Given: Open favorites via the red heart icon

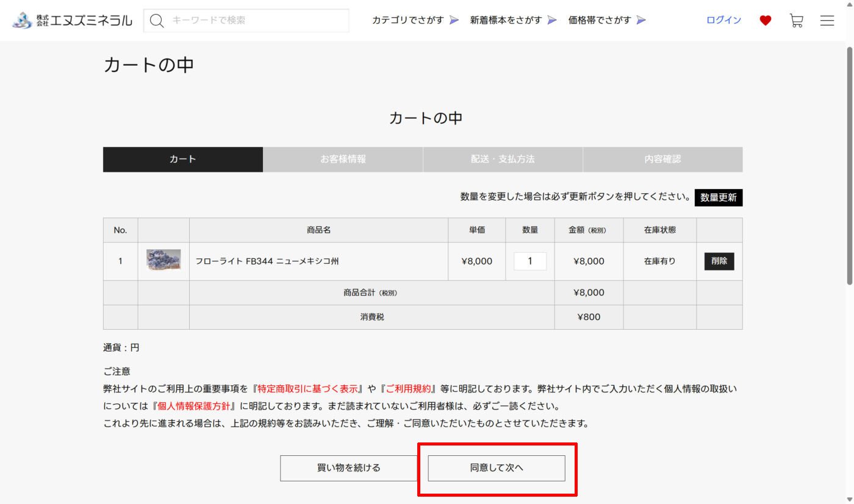Looking at the screenshot, I should [x=765, y=21].
